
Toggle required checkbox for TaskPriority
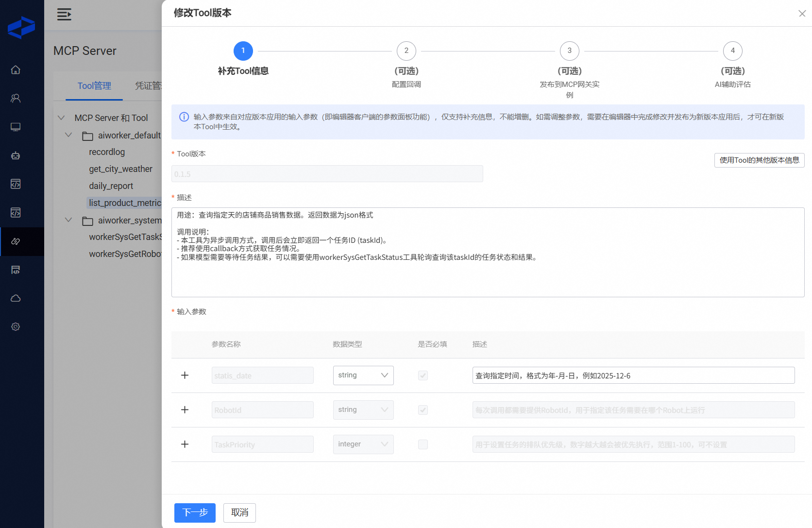[423, 444]
